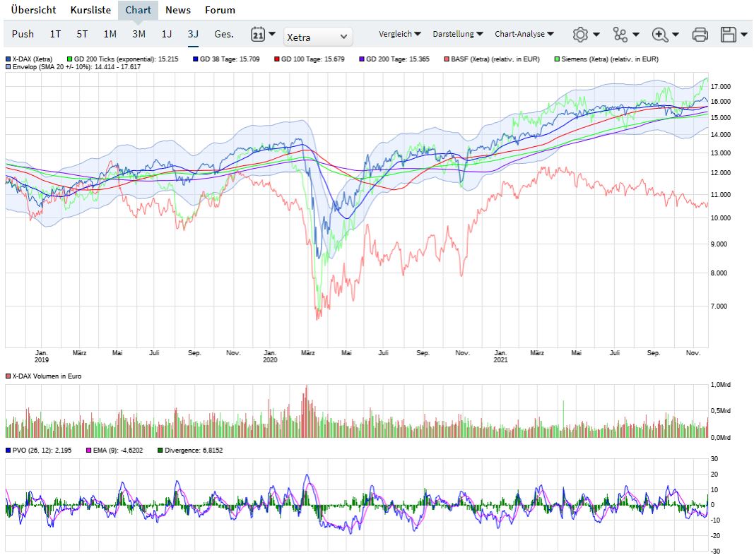The width and height of the screenshot is (754, 560).
Task: Click the 7.000 price axis label
Action: tap(719, 306)
